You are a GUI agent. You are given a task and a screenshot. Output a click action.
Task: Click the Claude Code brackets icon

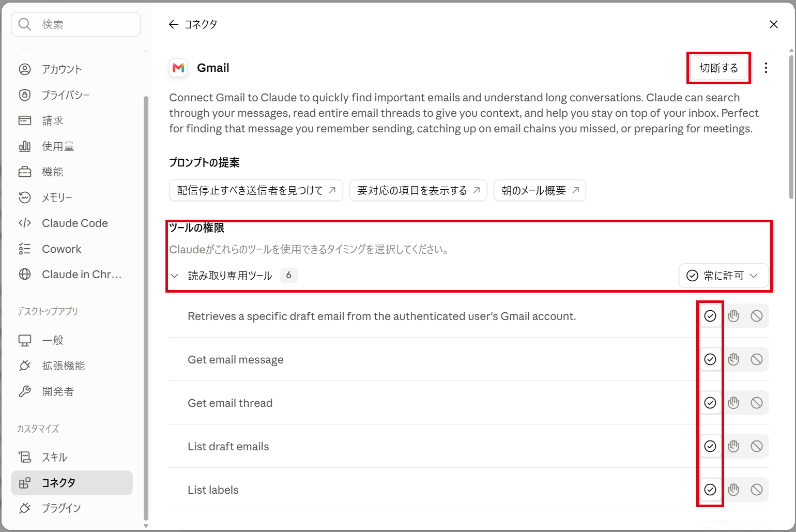click(25, 223)
